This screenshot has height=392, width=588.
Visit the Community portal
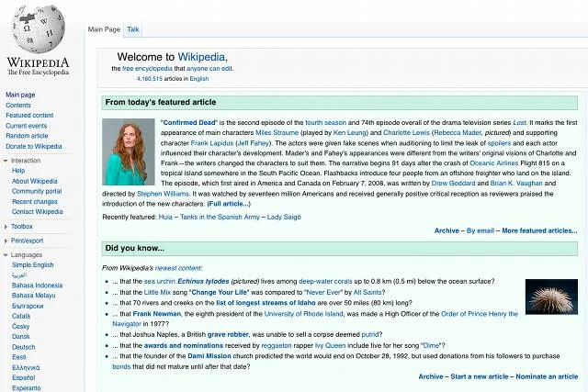(x=37, y=191)
